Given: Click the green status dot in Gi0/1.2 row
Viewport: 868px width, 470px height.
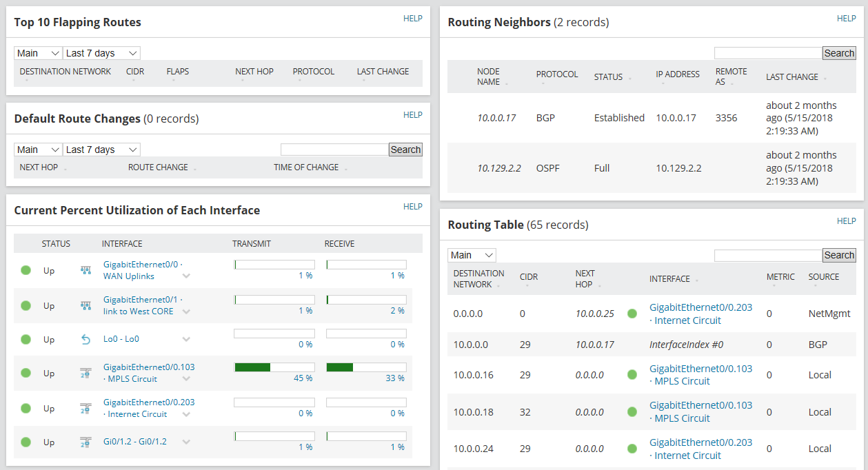Looking at the screenshot, I should coord(26,442).
